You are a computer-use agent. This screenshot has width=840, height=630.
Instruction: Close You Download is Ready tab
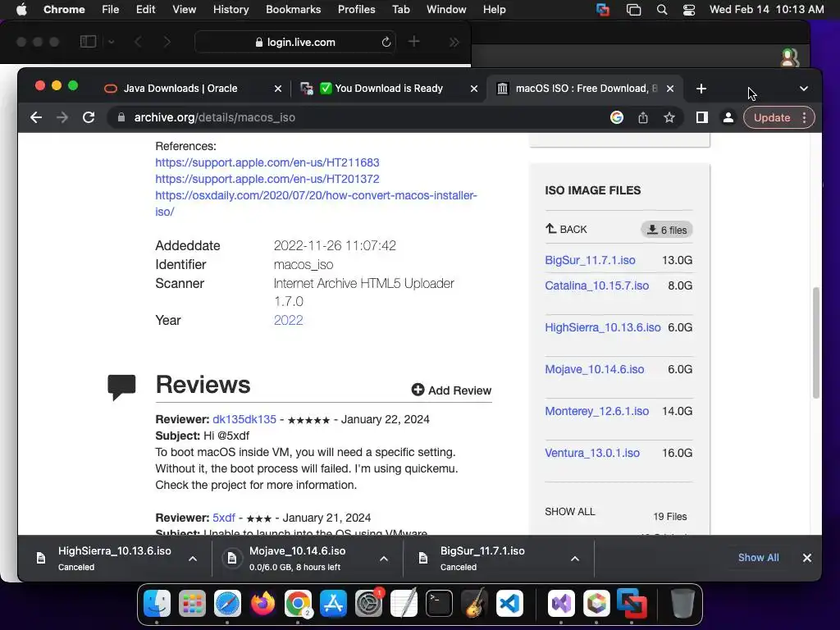click(x=473, y=89)
